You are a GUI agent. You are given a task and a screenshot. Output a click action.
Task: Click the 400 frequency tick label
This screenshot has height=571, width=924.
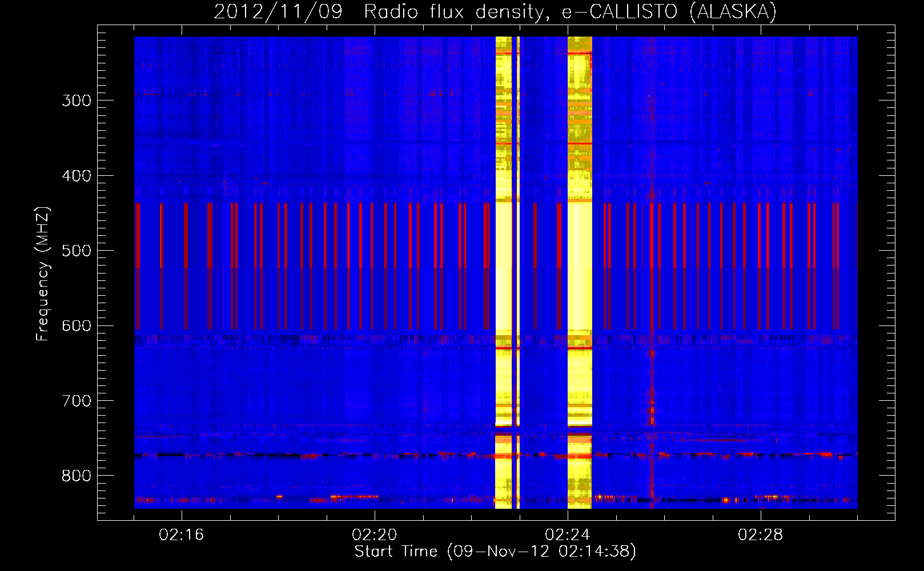click(77, 176)
